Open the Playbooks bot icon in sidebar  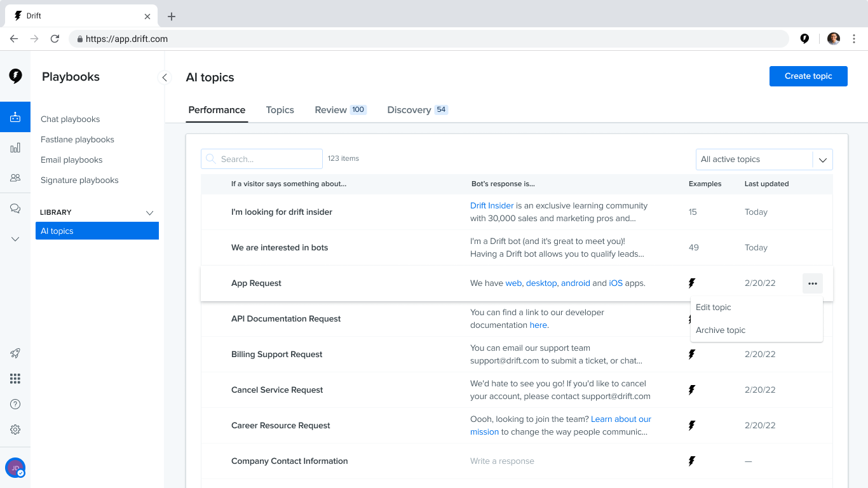coord(15,117)
